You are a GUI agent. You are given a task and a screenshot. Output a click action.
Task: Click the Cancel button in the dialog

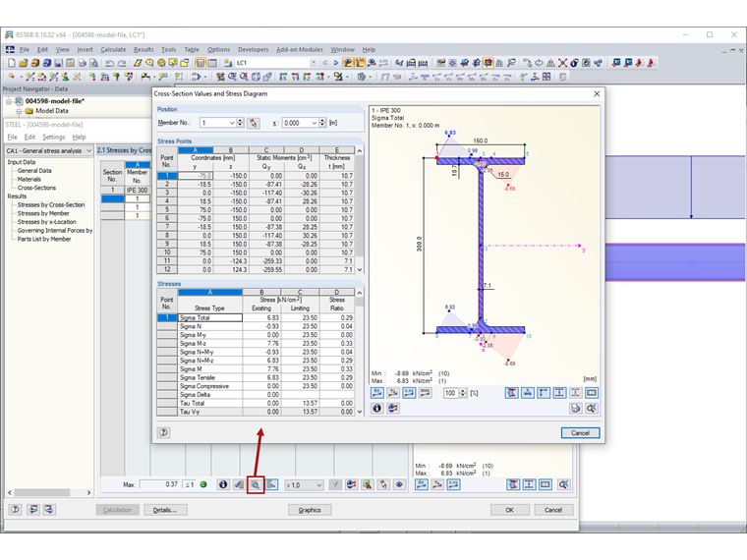580,432
